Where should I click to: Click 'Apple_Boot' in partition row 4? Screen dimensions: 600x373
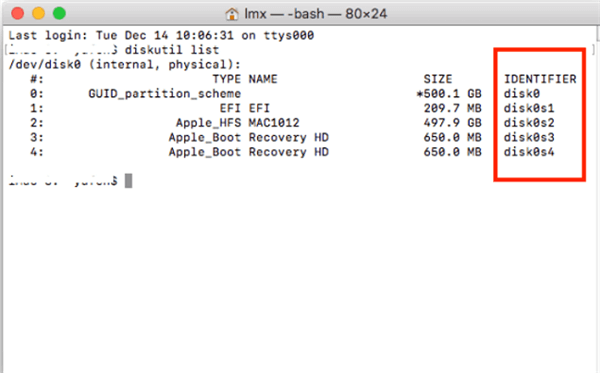pos(205,152)
